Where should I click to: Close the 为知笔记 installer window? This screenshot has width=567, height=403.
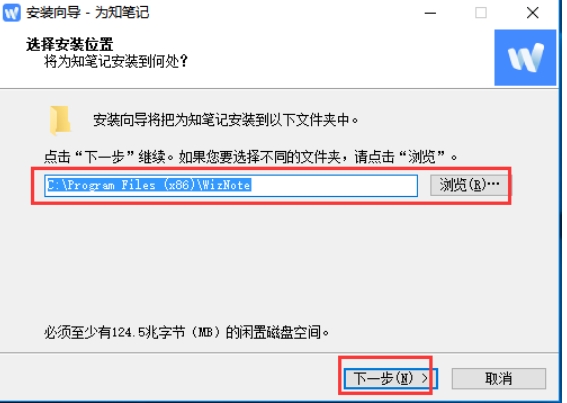coord(532,13)
